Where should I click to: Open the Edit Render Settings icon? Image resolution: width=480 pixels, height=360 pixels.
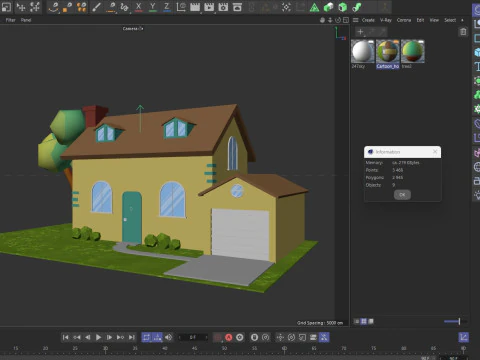tap(223, 7)
